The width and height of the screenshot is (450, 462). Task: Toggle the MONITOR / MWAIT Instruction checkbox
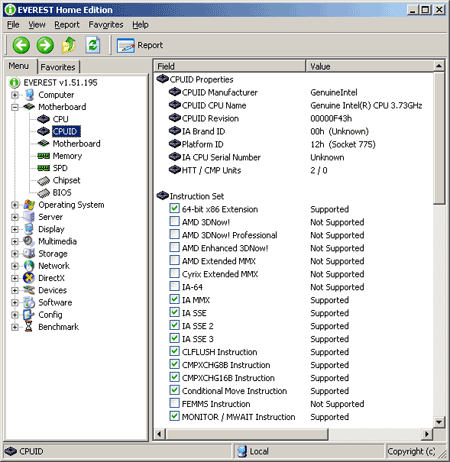click(174, 417)
